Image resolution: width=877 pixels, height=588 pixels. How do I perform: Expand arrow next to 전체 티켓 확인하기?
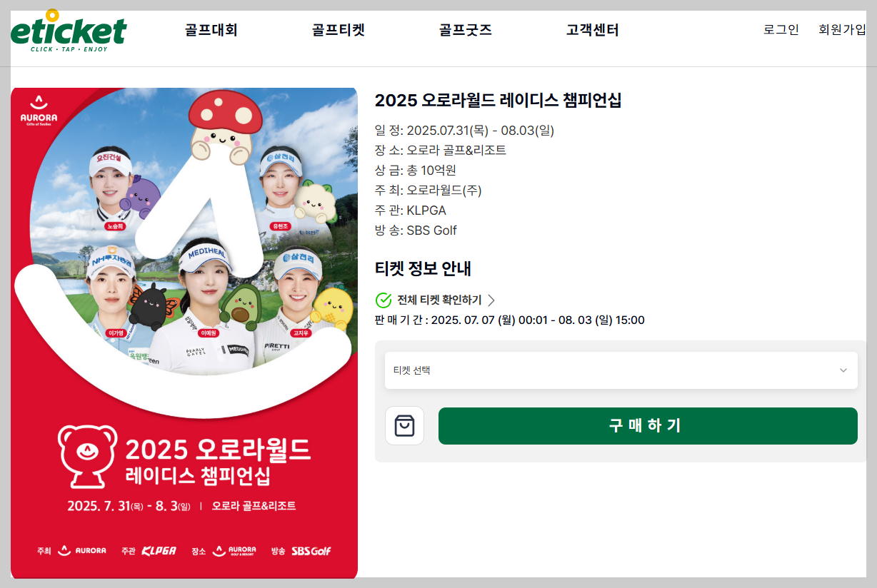491,300
